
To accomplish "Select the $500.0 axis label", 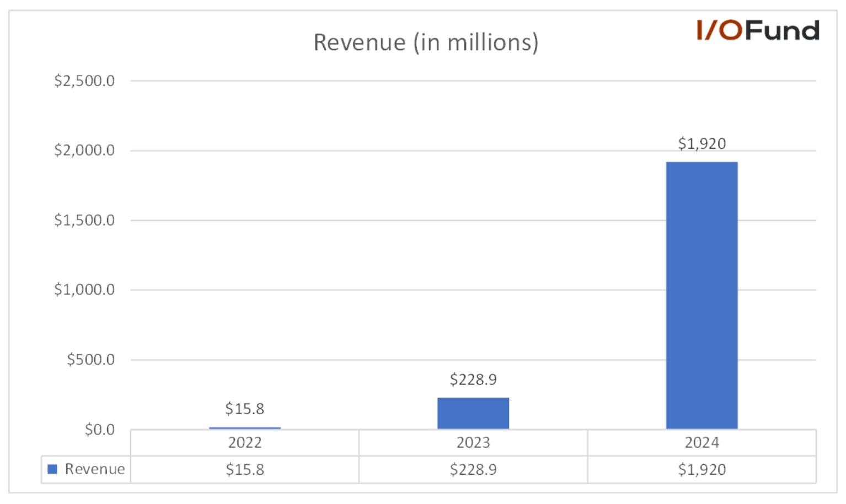I will click(91, 360).
